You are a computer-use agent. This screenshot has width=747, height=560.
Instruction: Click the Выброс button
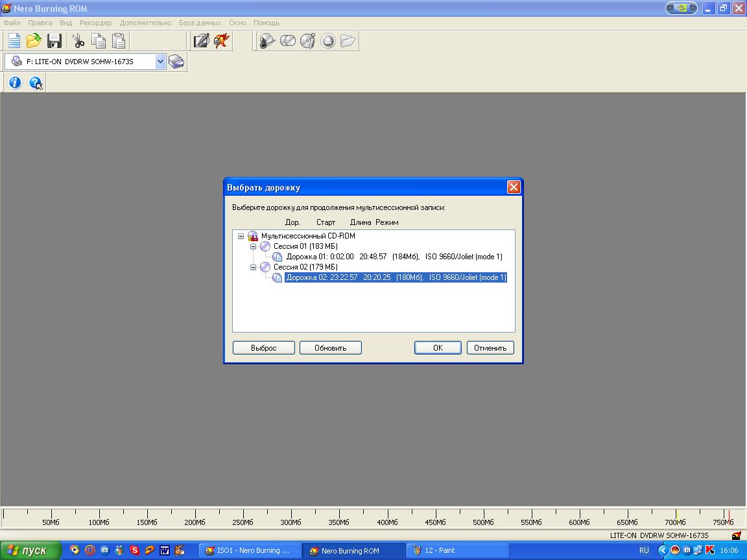[x=263, y=347]
